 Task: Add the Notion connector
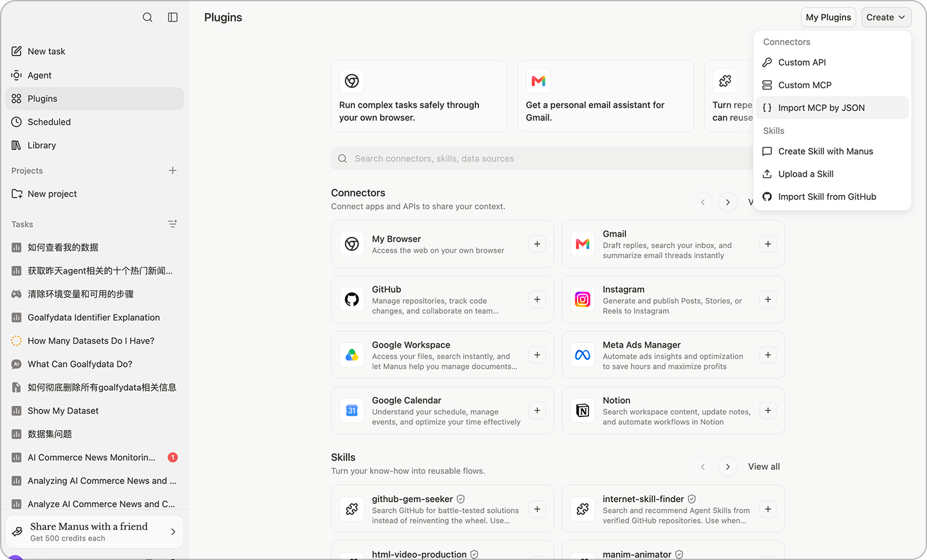(768, 410)
